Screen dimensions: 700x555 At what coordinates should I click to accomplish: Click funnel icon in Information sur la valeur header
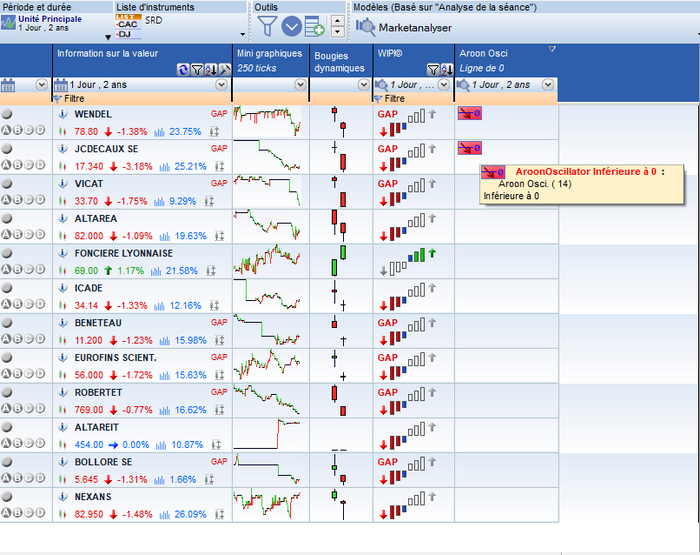(197, 69)
